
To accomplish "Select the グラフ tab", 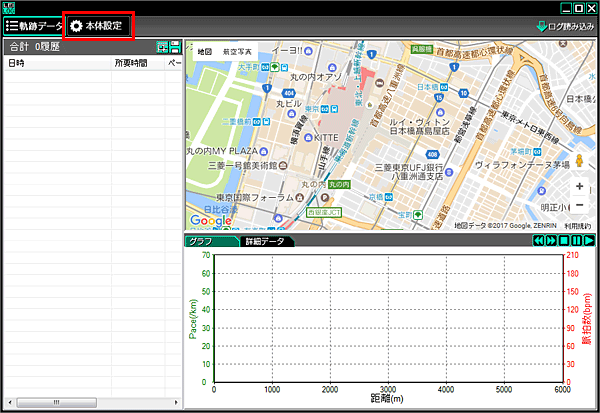I will click(212, 241).
